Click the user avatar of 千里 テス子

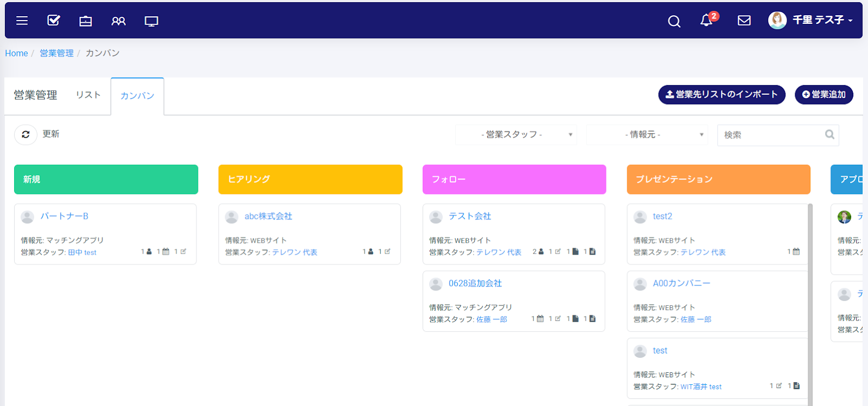point(777,20)
